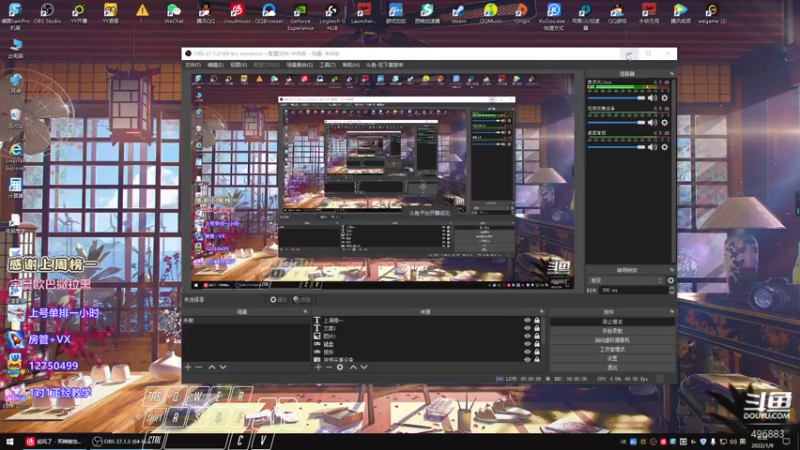Screen dimensions: 800x450
Task: Open the WeChat desktop shortcut
Action: click(173, 14)
